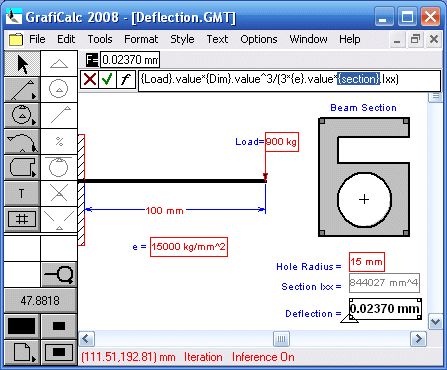Open the Tools menu

pos(100,39)
